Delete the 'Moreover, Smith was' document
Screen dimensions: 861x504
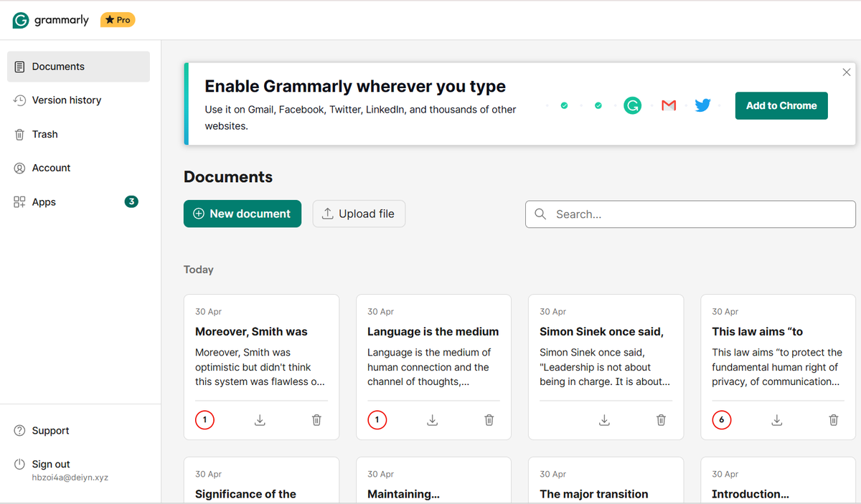(x=316, y=420)
